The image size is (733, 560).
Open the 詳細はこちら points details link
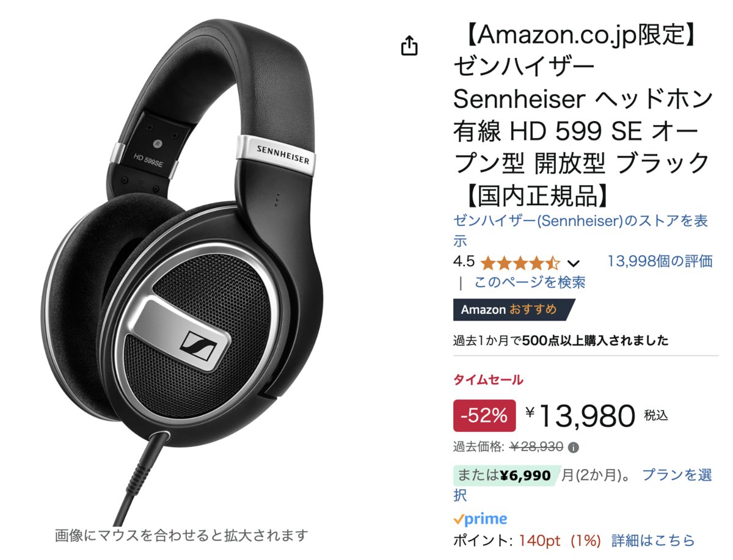click(653, 540)
